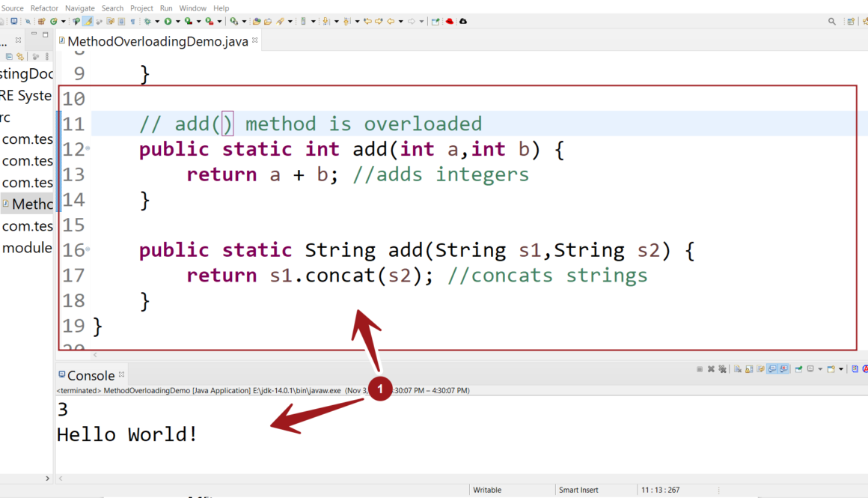
Task: Toggle Show Console on standard output change
Action: click(772, 369)
